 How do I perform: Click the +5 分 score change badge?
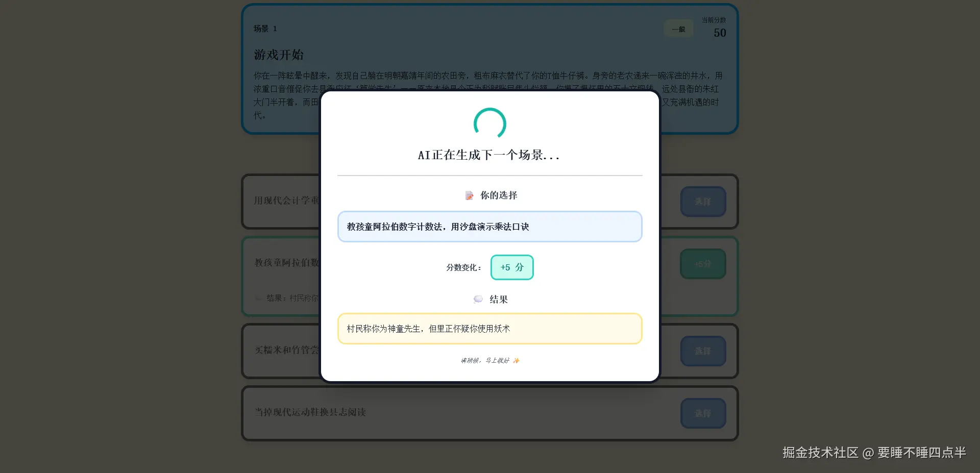pyautogui.click(x=512, y=267)
